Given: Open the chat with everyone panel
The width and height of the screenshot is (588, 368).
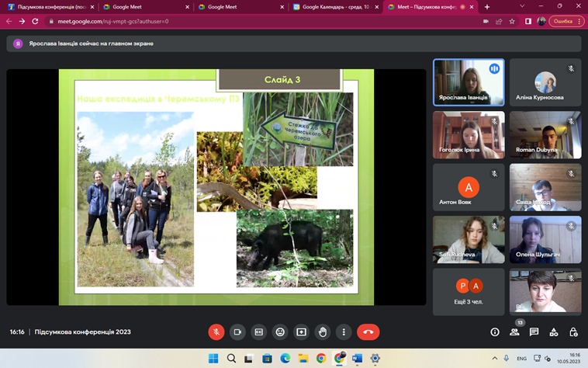Looking at the screenshot, I should pyautogui.click(x=534, y=332).
